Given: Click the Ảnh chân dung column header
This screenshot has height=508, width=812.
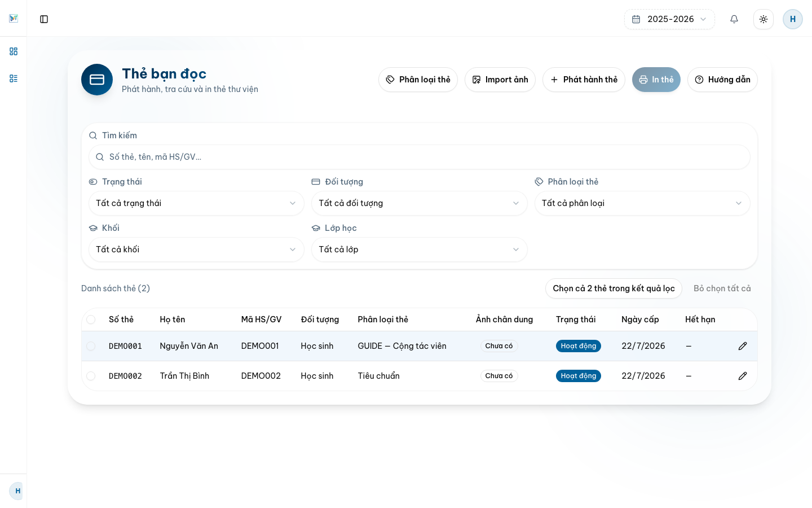Looking at the screenshot, I should 504,319.
